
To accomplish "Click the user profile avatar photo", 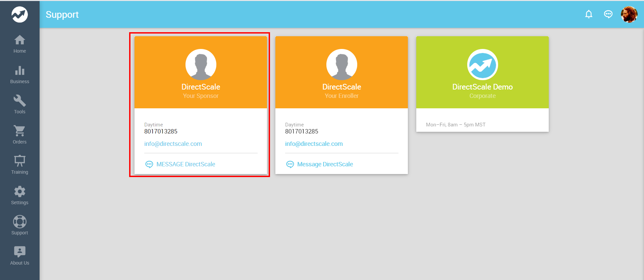I will pos(629,14).
